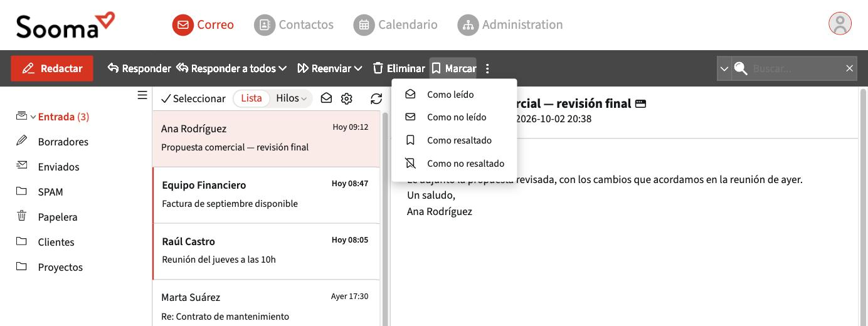This screenshot has width=868, height=326.
Task: Refresh the message list
Action: click(376, 98)
